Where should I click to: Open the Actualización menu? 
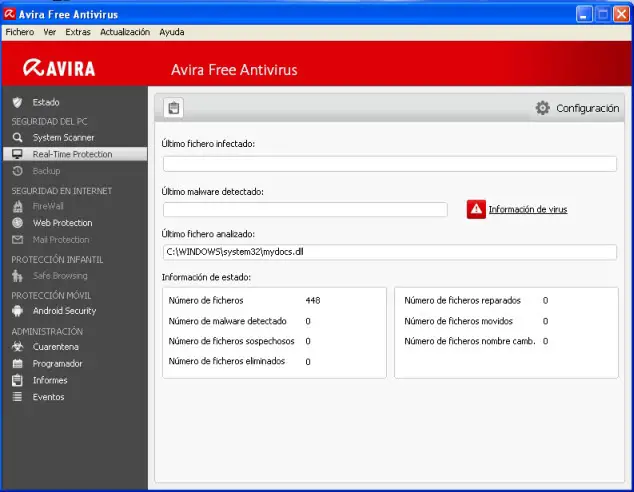125,32
